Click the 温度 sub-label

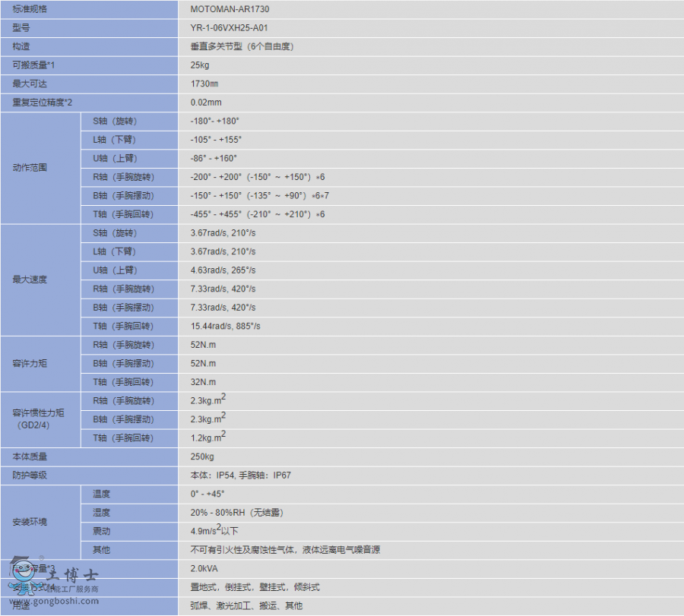(101, 494)
